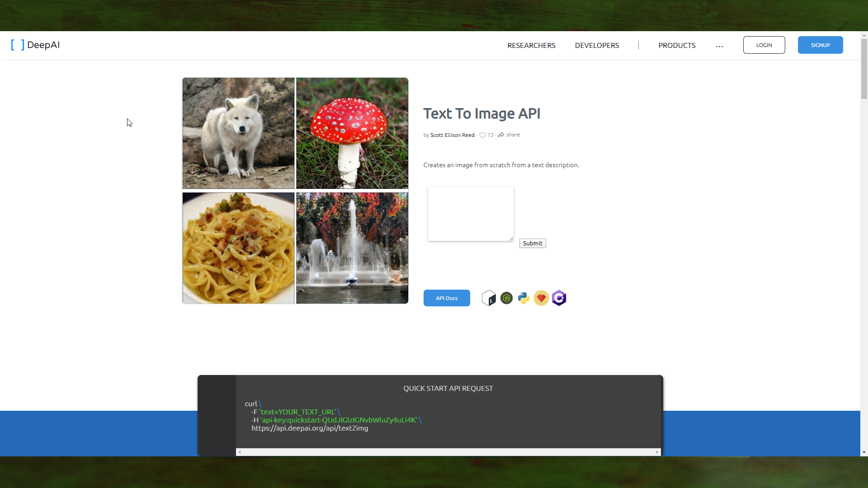Like the API with heart icon

pos(482,135)
